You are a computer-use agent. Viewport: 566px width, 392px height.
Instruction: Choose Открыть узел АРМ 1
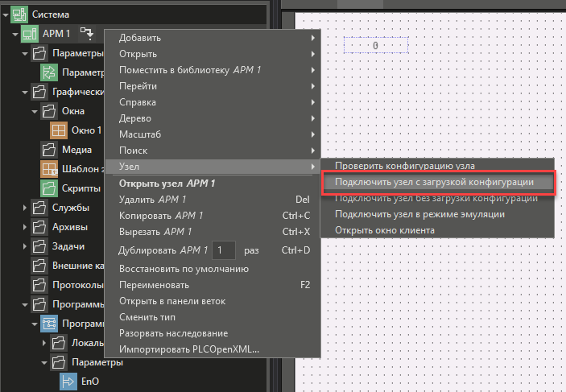point(213,184)
